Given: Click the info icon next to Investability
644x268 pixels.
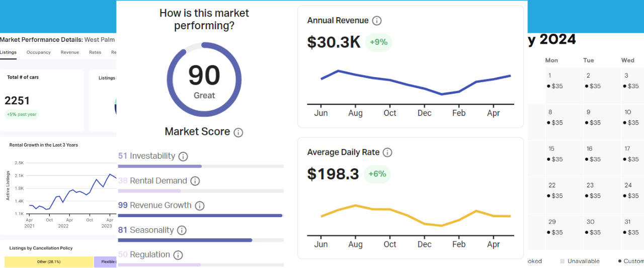Looking at the screenshot, I should coord(183,156).
